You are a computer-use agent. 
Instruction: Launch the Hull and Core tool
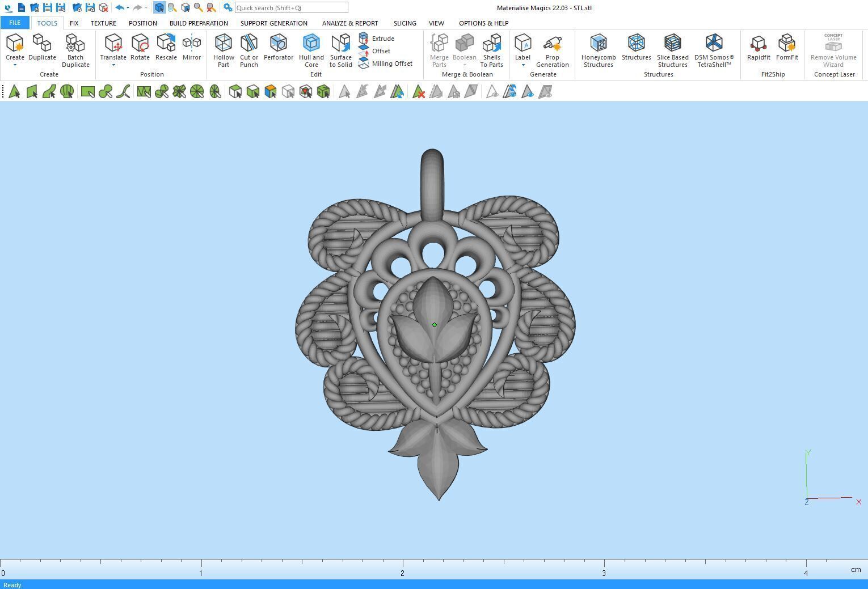point(311,50)
